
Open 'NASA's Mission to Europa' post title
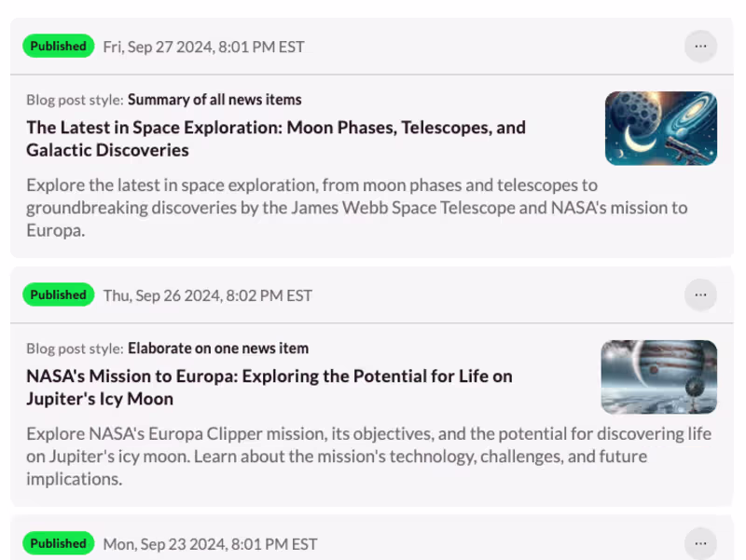269,388
